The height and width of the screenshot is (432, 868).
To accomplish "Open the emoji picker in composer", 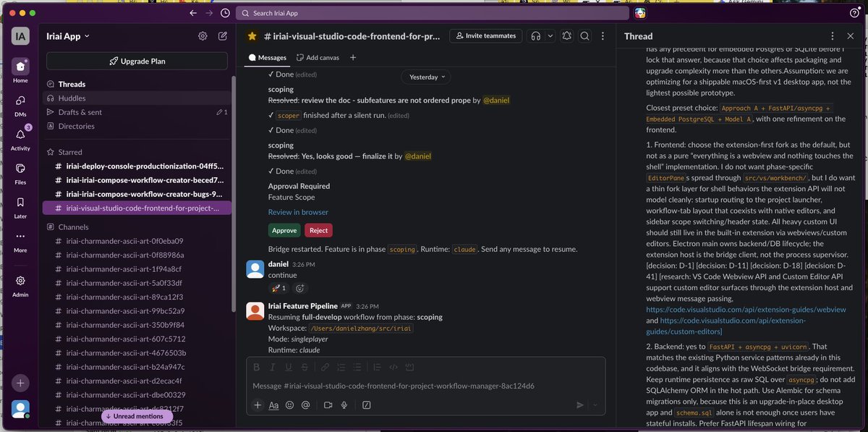I will (290, 405).
